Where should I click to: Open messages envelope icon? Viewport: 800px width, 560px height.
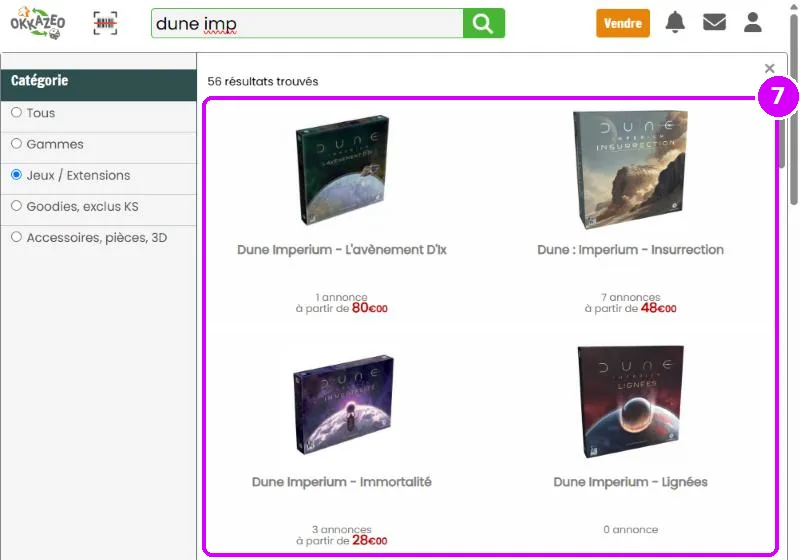pyautogui.click(x=714, y=22)
